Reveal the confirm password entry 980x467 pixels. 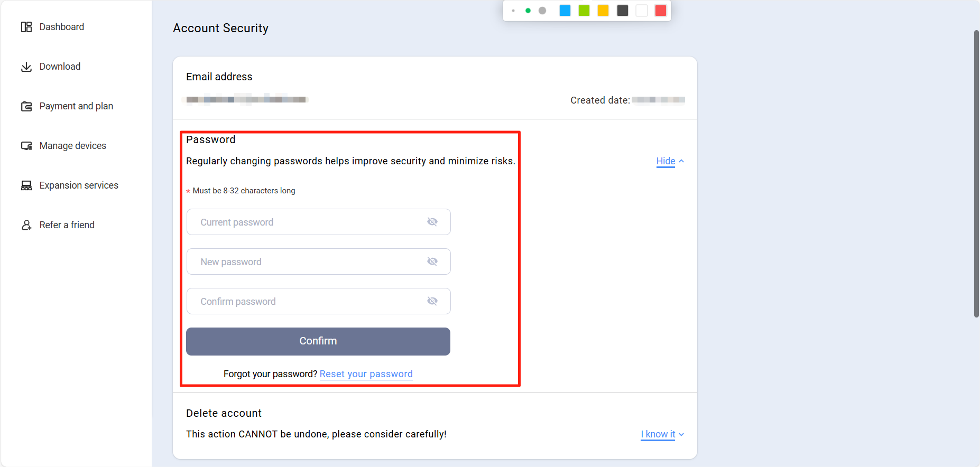pyautogui.click(x=432, y=301)
